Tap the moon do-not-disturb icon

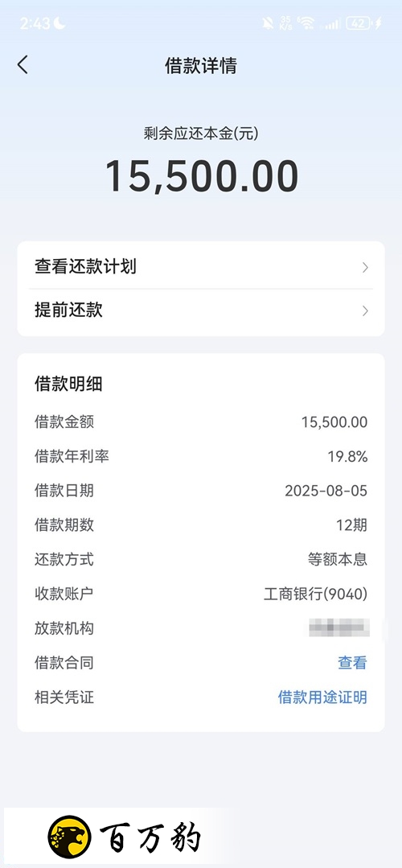click(59, 23)
